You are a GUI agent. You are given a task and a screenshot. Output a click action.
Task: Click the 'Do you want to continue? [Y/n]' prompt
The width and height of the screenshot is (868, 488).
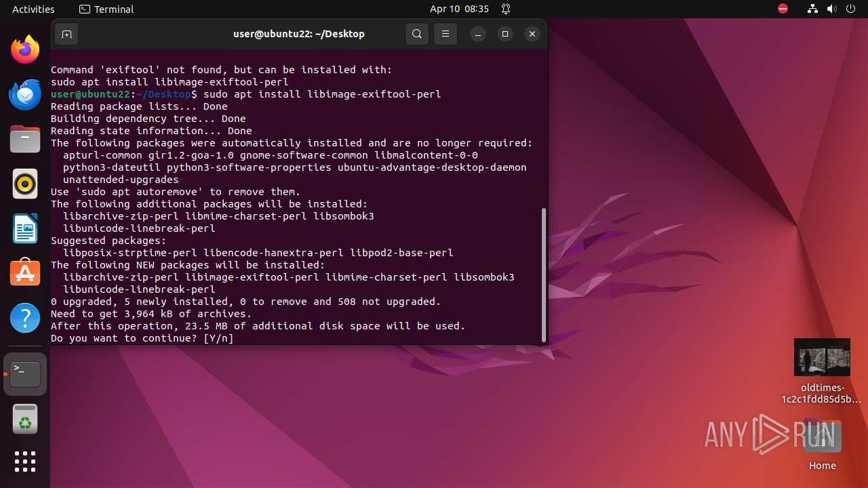pos(142,338)
